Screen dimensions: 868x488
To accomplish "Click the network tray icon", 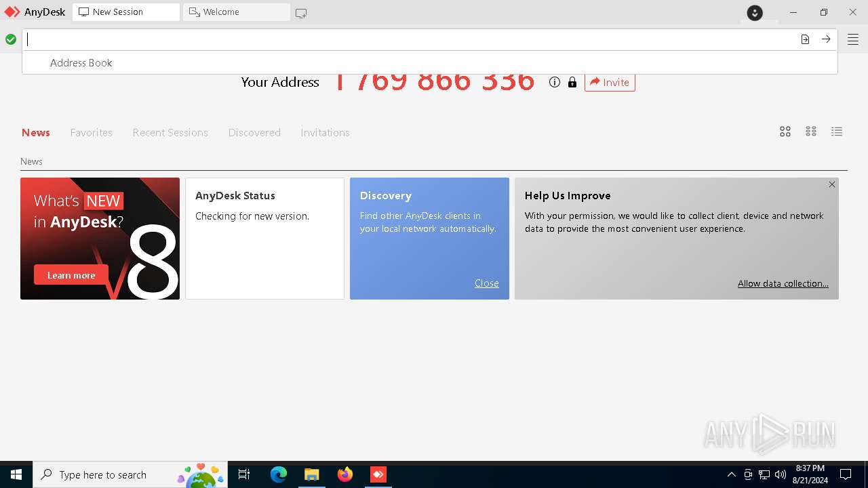I will coord(764,474).
